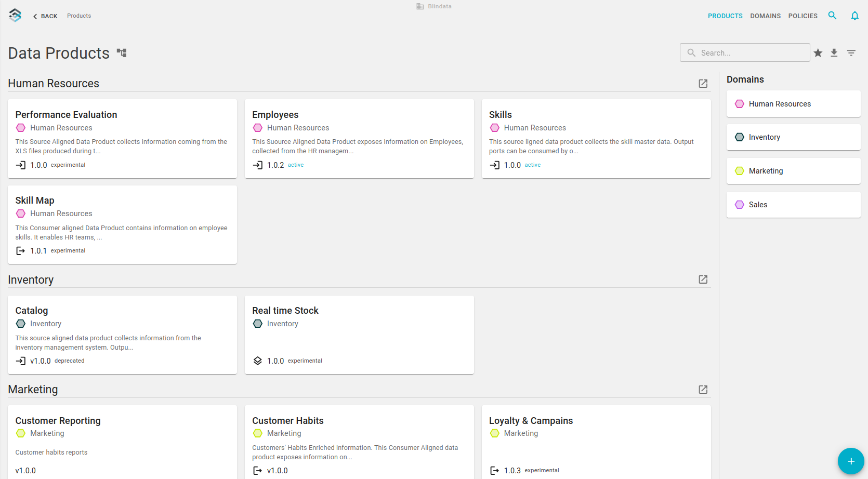Open the PRODUCTS menu item
The height and width of the screenshot is (479, 868).
[x=725, y=16]
